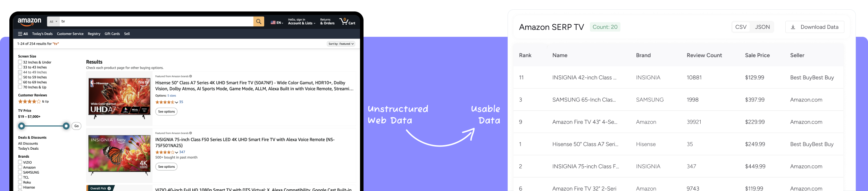This screenshot has width=868, height=191.
Task: Tick the 70 Inches & Up checkbox
Action: [20, 87]
